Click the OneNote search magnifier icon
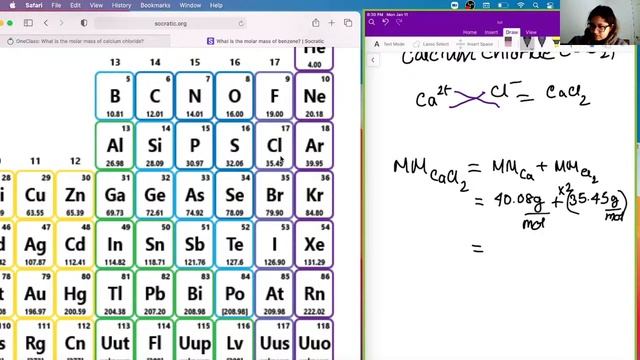This screenshot has width=640, height=360. coord(371,22)
